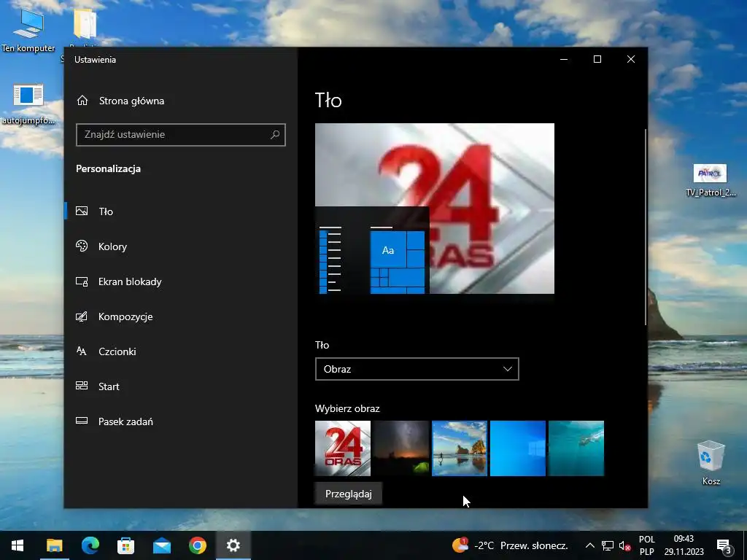Click the Tło sidebar label
This screenshot has height=560, width=747.
click(x=106, y=211)
